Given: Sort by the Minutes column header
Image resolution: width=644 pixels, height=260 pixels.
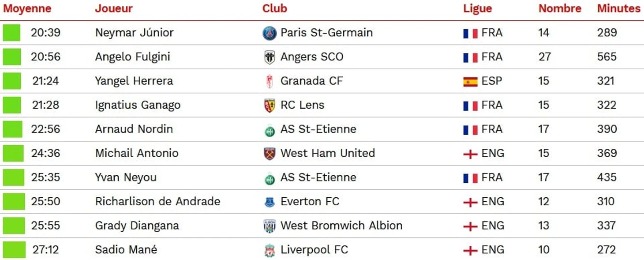Looking at the screenshot, I should (x=618, y=8).
